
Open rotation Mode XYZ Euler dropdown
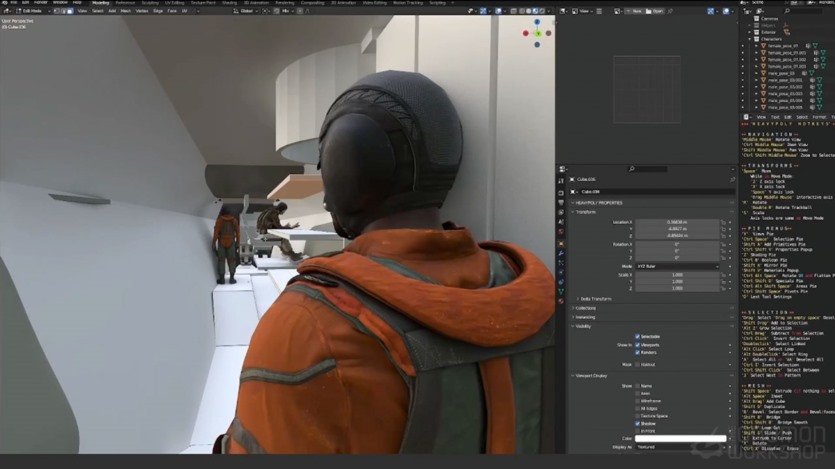677,266
